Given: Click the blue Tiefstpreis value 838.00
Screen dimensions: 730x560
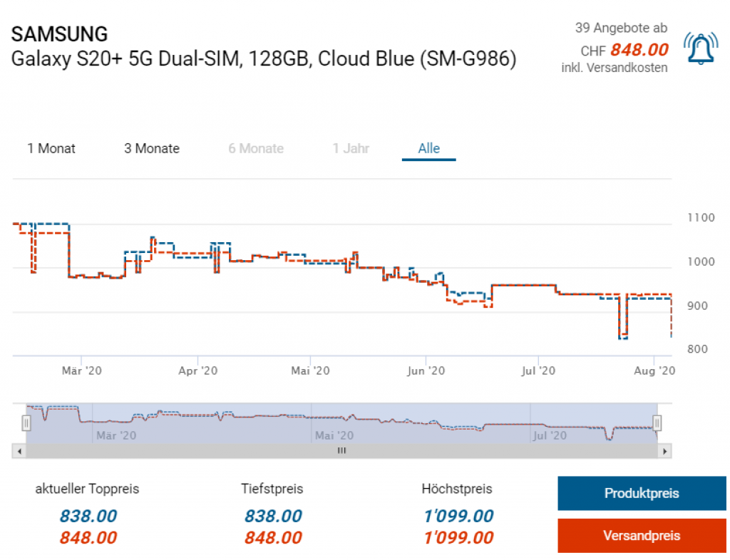Looking at the screenshot, I should tap(273, 516).
